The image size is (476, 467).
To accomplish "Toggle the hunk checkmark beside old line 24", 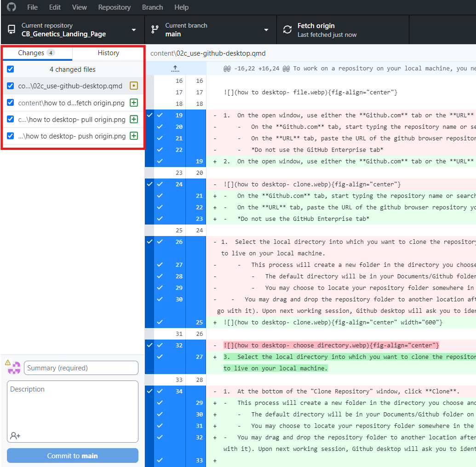I will pos(149,184).
